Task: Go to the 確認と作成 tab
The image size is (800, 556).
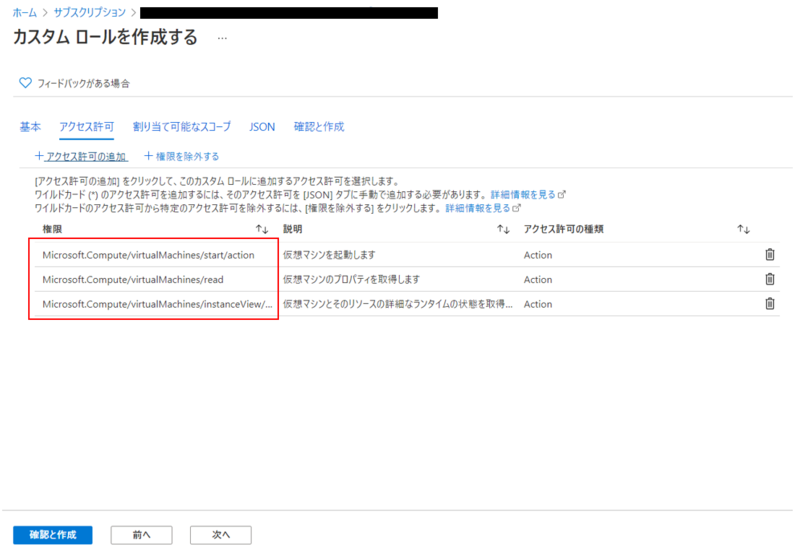Action: [x=318, y=127]
